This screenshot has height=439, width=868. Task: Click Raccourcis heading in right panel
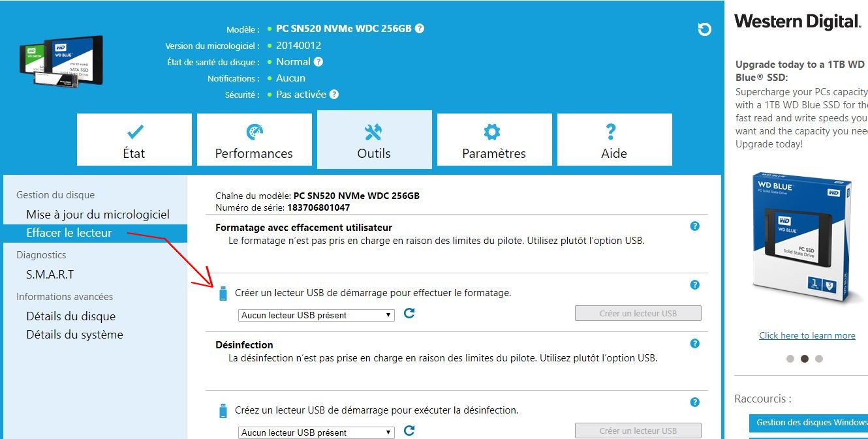pos(763,399)
